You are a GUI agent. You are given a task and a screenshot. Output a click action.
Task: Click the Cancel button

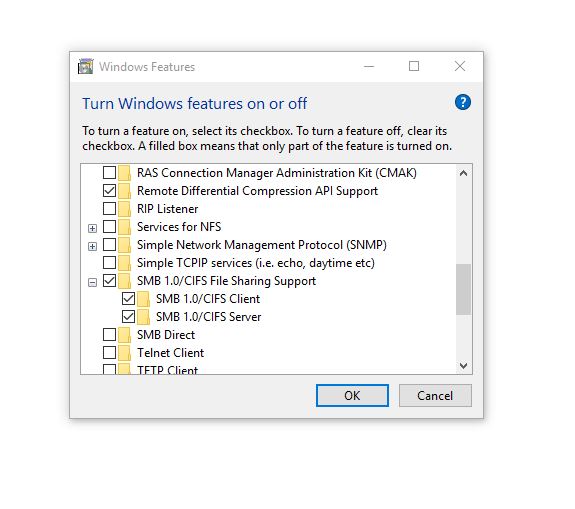[435, 395]
